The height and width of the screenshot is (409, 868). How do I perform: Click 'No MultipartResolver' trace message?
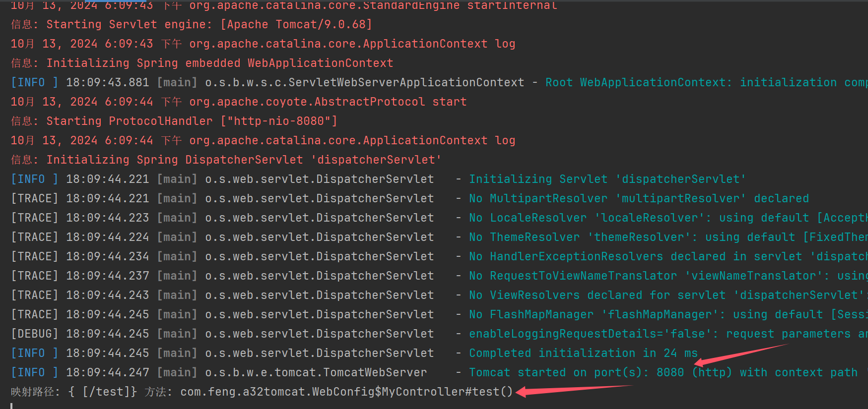click(x=639, y=198)
